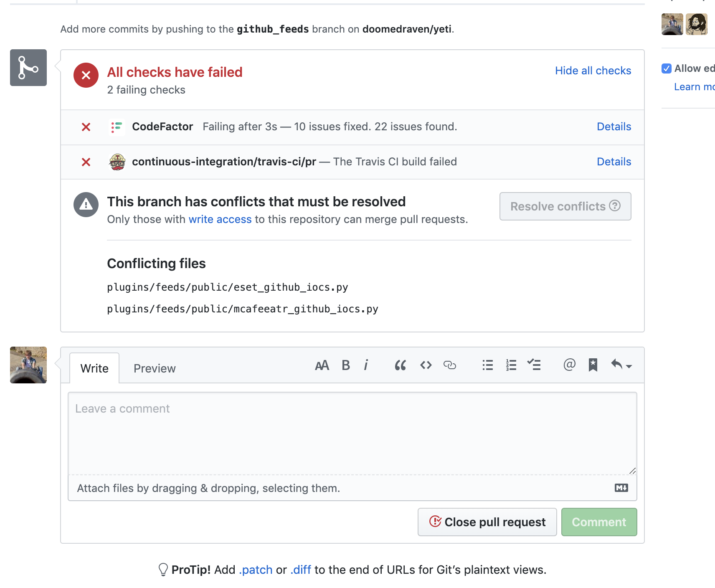Collapse checks with Hide all checks
The image size is (715, 588).
[593, 71]
